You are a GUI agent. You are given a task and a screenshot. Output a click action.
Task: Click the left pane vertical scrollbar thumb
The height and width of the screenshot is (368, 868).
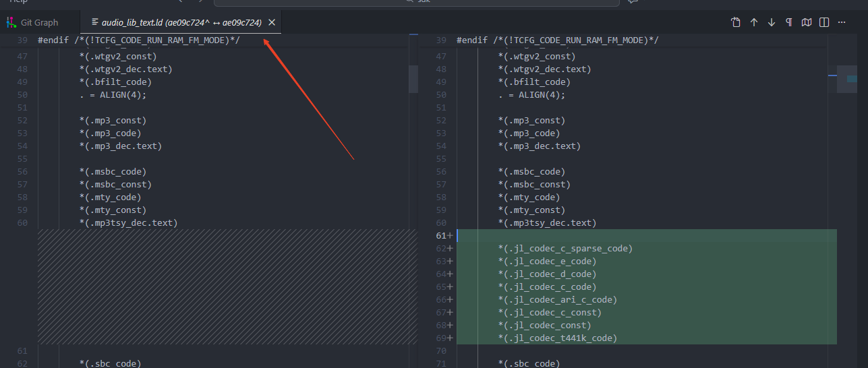pos(413,79)
